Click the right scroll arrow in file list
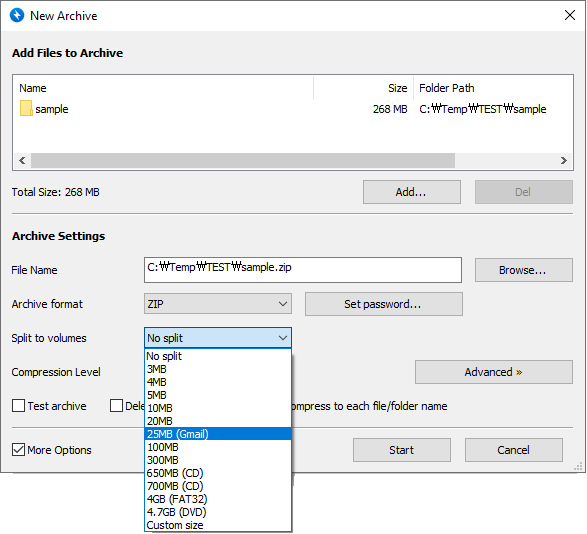Screen dimensions: 587x534 tap(563, 160)
